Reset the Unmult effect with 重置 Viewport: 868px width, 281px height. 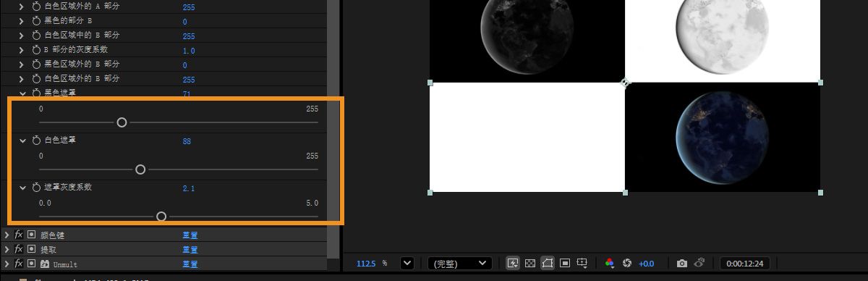[190, 264]
